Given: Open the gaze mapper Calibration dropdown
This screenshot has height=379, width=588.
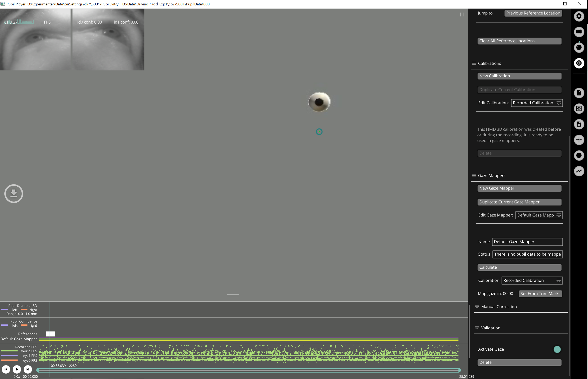Looking at the screenshot, I should (x=532, y=280).
